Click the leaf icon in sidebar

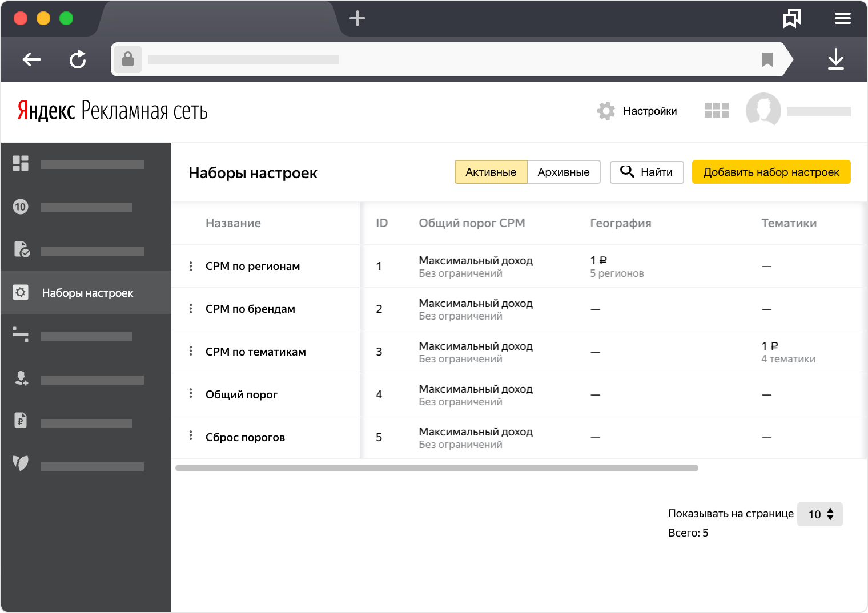click(x=21, y=463)
